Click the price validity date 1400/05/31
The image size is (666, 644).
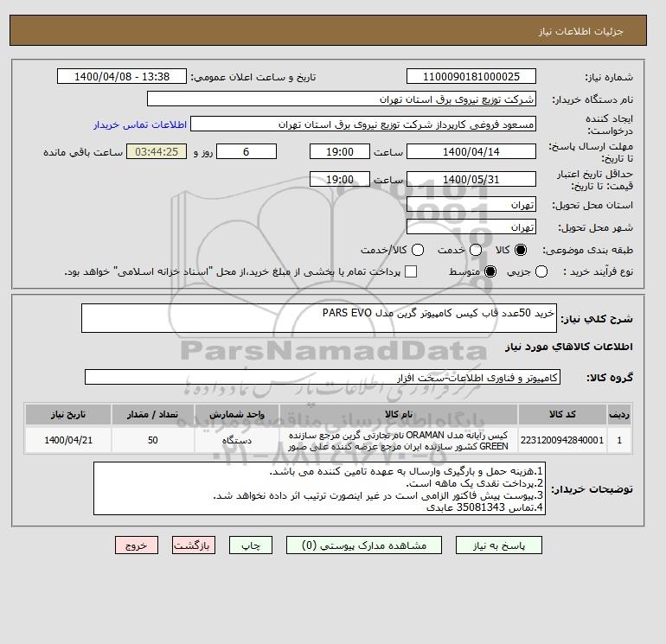(471, 179)
